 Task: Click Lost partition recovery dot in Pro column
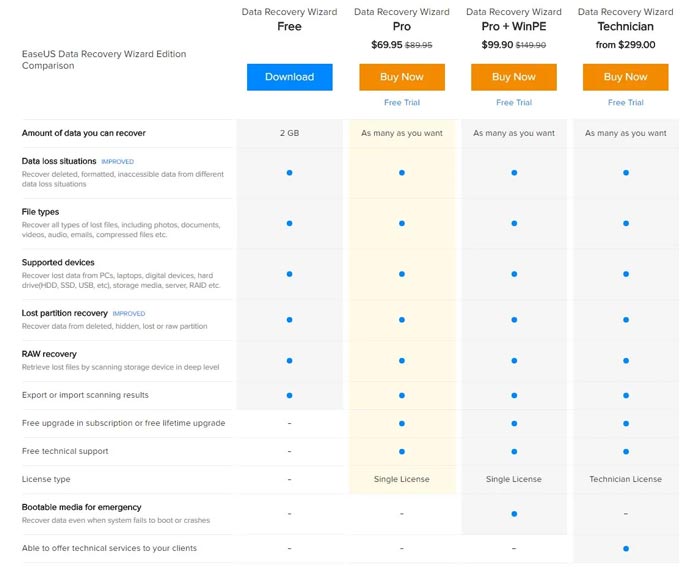coord(401,320)
